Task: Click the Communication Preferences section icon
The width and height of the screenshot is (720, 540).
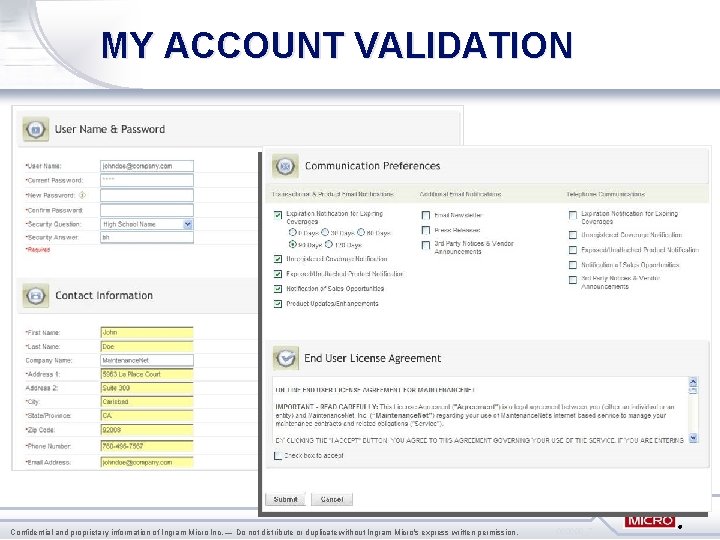Action: (285, 166)
